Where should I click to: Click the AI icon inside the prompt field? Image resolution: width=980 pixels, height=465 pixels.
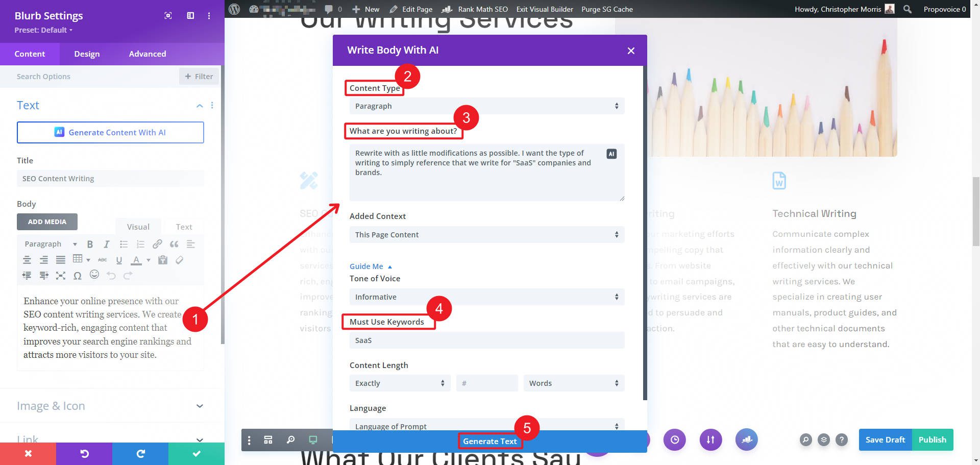pyautogui.click(x=611, y=153)
